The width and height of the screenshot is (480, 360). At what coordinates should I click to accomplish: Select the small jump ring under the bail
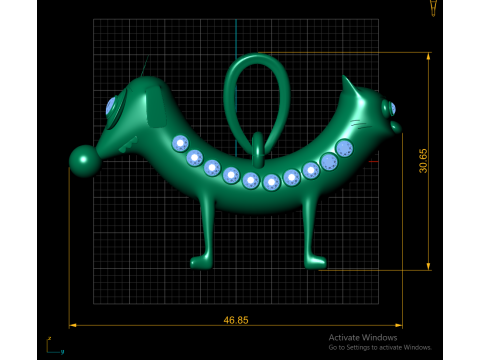(258, 150)
